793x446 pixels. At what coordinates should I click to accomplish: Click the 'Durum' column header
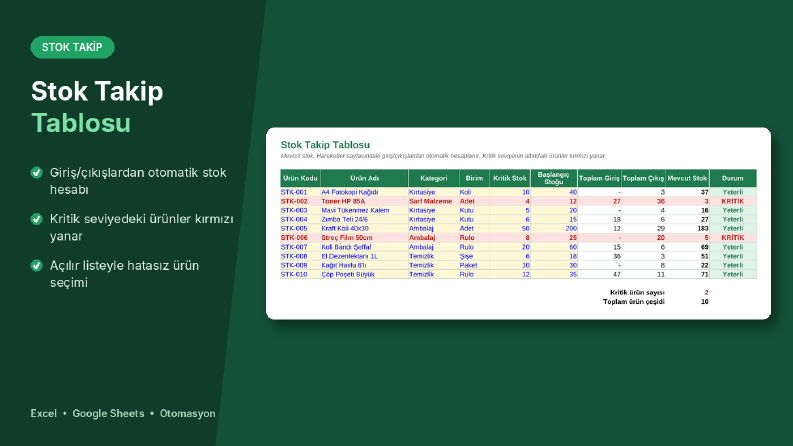pos(733,178)
